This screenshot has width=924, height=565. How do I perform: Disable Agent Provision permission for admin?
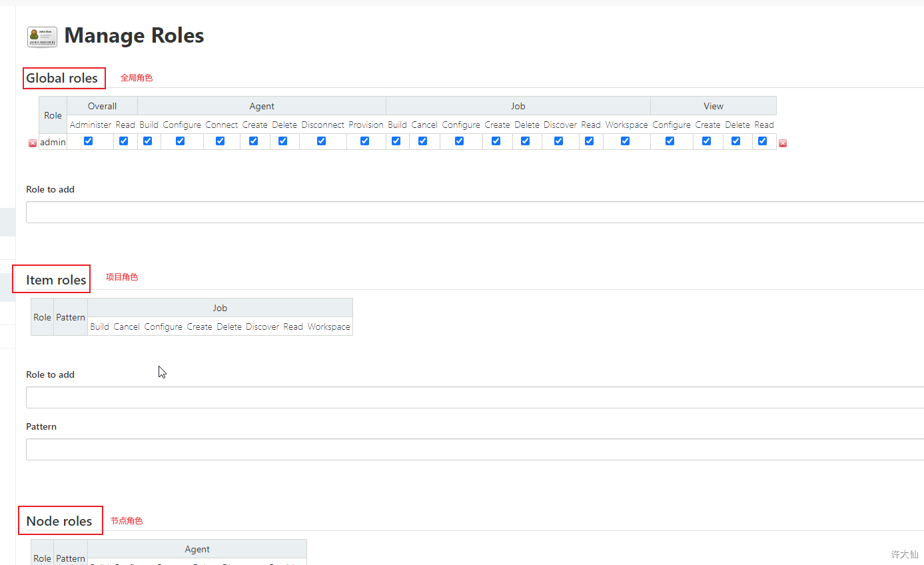[x=365, y=141]
